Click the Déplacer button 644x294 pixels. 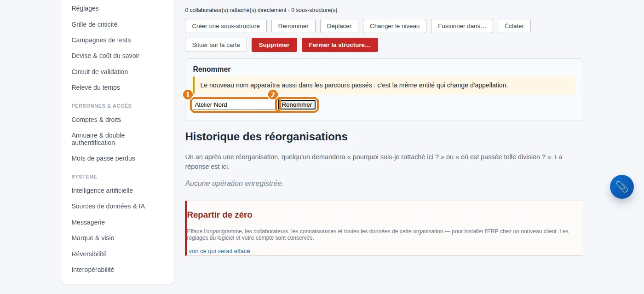(x=339, y=26)
